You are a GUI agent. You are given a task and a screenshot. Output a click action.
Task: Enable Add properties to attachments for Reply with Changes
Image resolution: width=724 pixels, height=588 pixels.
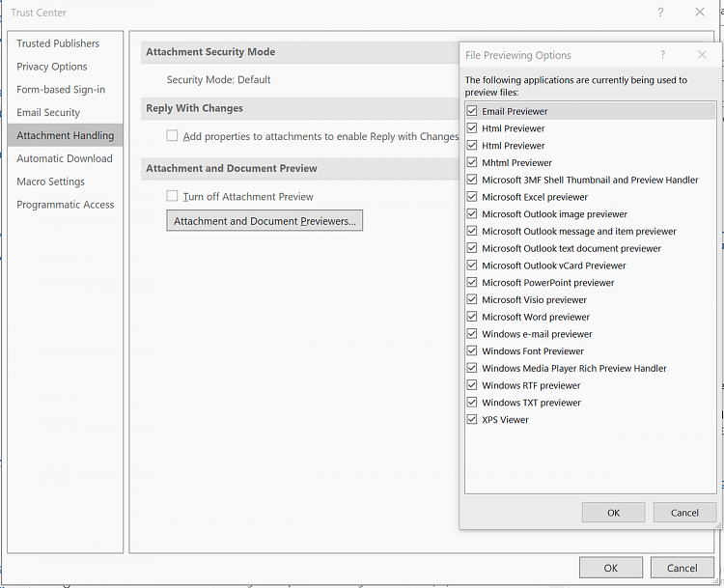pos(172,135)
